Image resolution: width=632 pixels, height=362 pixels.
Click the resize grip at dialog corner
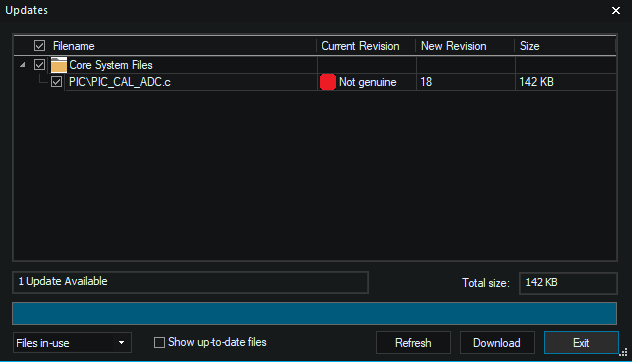[623, 352]
